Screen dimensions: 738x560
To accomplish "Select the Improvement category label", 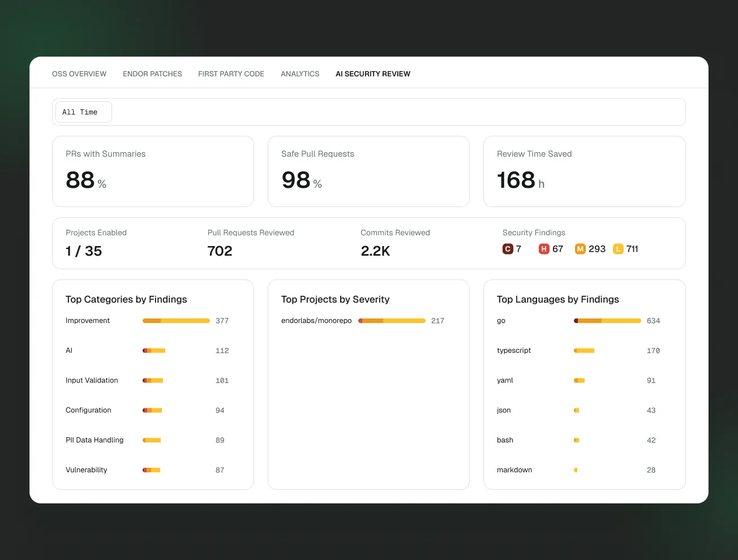I will click(88, 321).
